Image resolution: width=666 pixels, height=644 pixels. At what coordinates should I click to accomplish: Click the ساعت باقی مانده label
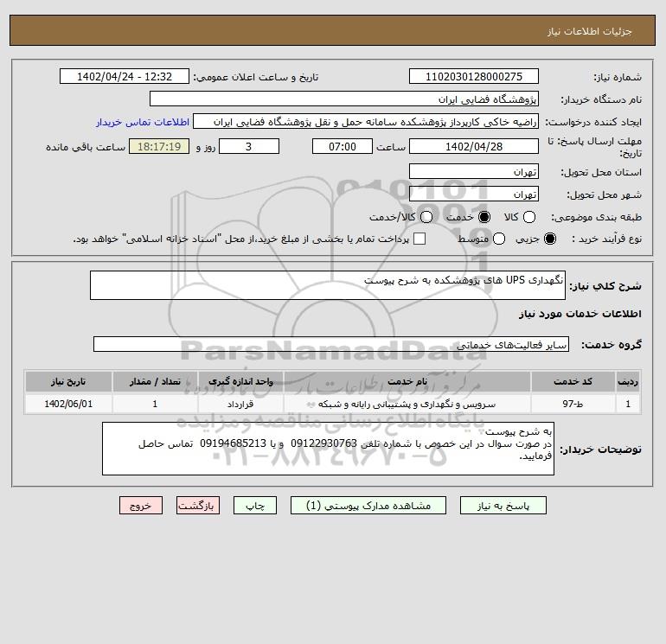86,147
